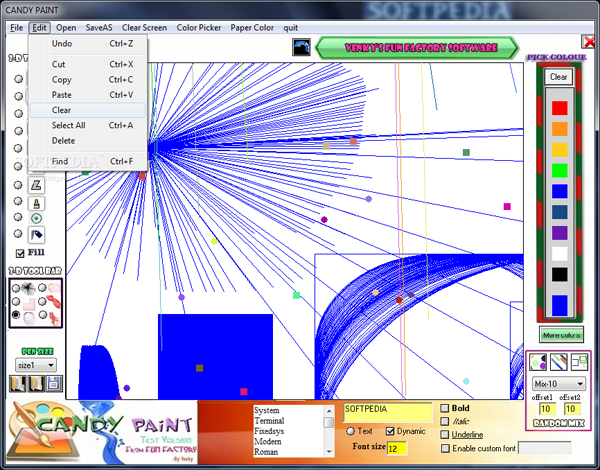
Task: Pick the green color swatch
Action: pos(559,170)
